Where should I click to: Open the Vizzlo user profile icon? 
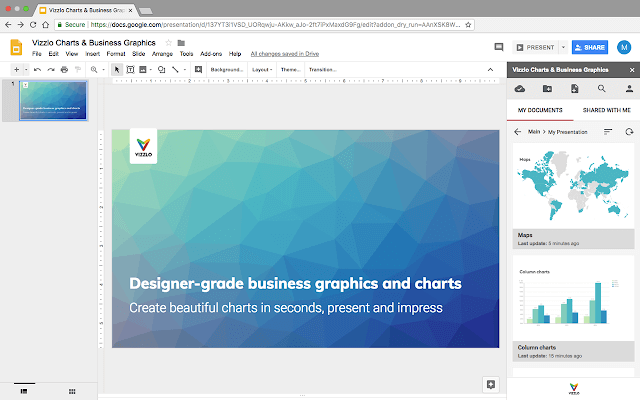click(x=629, y=89)
